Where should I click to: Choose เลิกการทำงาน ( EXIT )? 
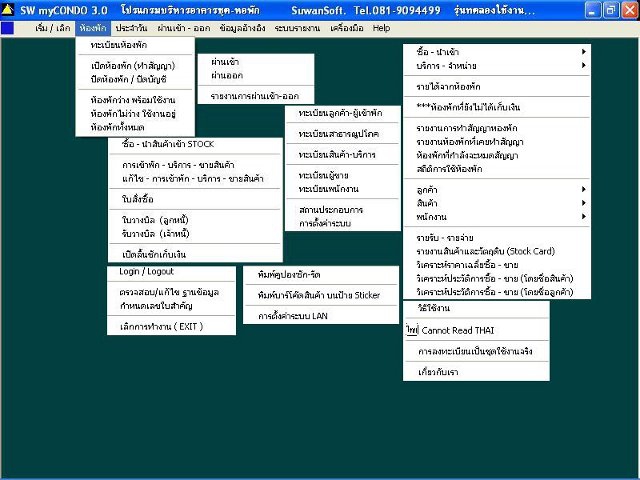171,327
